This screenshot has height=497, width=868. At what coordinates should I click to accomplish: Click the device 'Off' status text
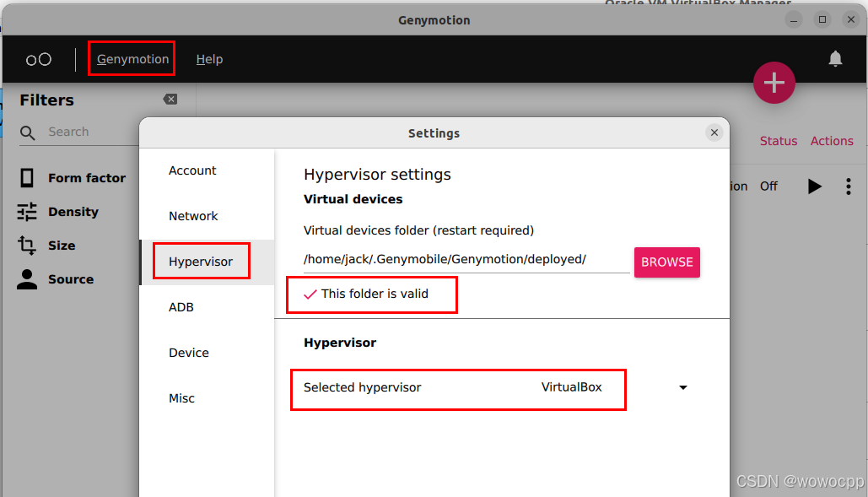pos(768,186)
